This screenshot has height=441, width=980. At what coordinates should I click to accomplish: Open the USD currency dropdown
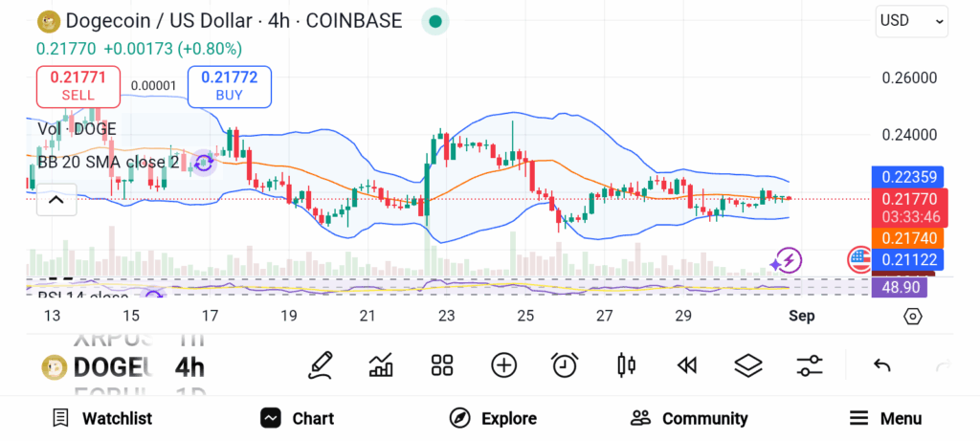[x=911, y=21]
